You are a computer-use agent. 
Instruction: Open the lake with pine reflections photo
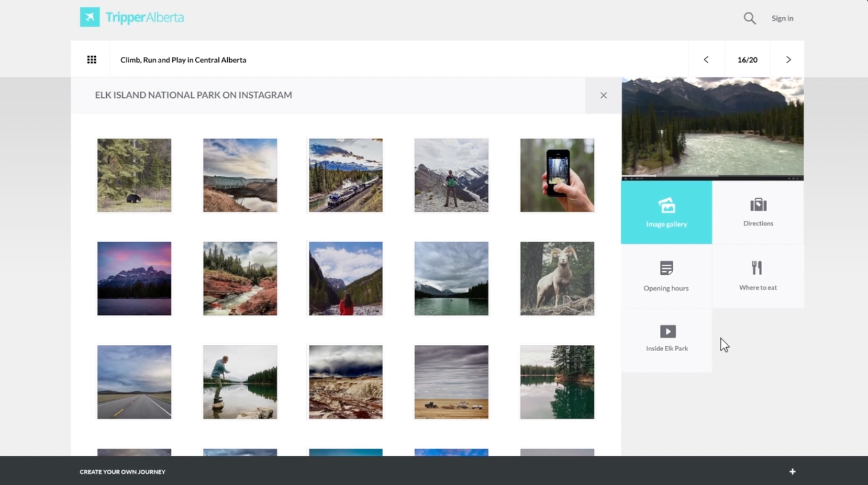tap(557, 382)
